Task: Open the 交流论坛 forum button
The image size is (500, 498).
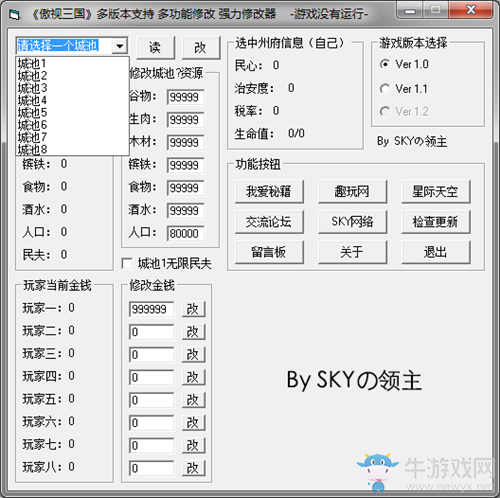Action: point(269,222)
